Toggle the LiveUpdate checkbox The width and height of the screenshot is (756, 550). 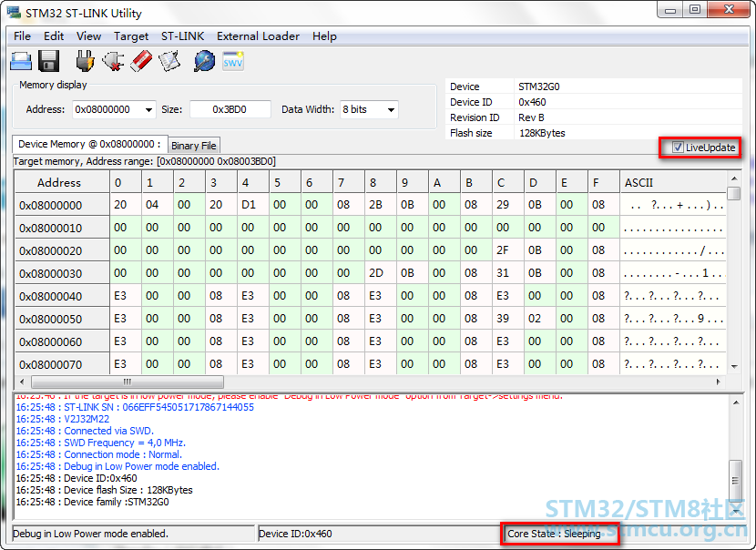point(678,148)
